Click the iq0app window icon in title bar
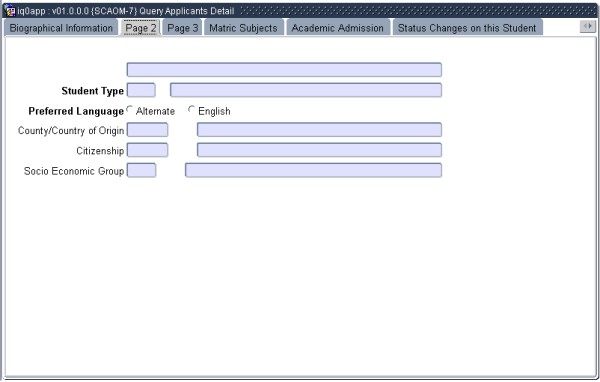Screen dimensions: 600x382 9,10
